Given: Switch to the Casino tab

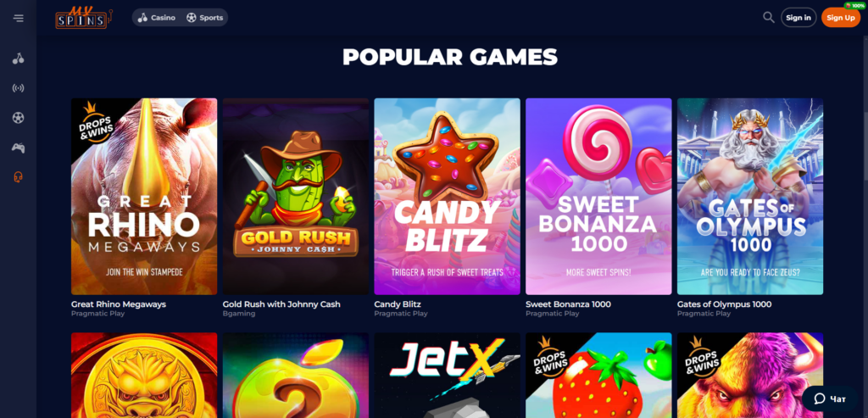Looking at the screenshot, I should click(x=157, y=18).
